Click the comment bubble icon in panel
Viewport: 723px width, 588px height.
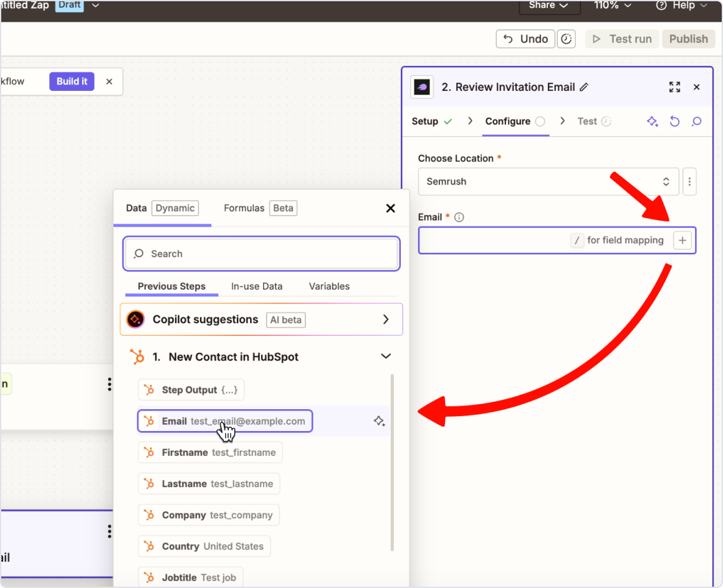pos(697,121)
